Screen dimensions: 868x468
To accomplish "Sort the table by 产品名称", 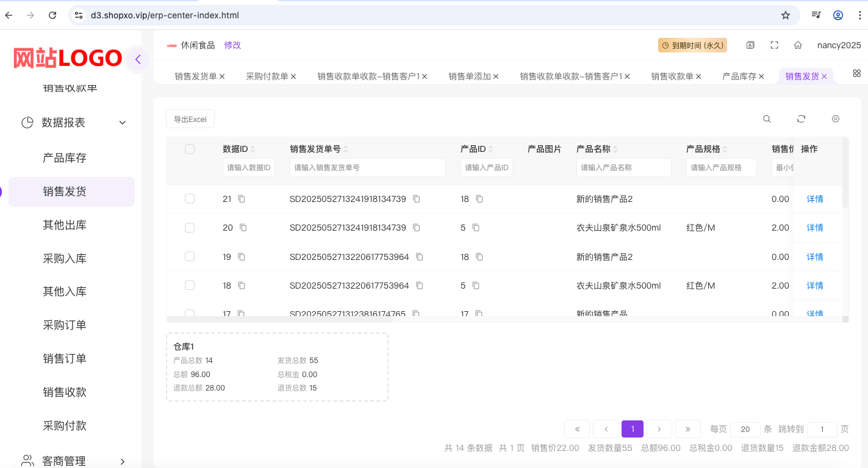I will click(615, 149).
